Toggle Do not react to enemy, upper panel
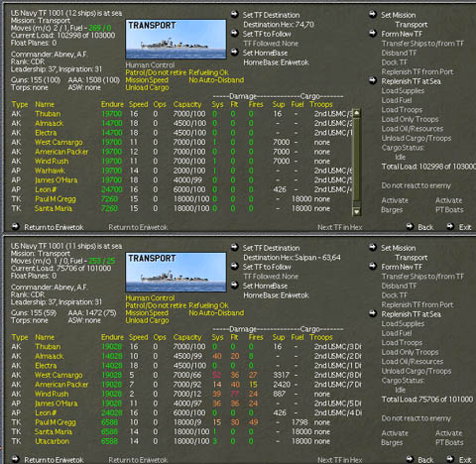This screenshot has height=464, width=476. [416, 185]
